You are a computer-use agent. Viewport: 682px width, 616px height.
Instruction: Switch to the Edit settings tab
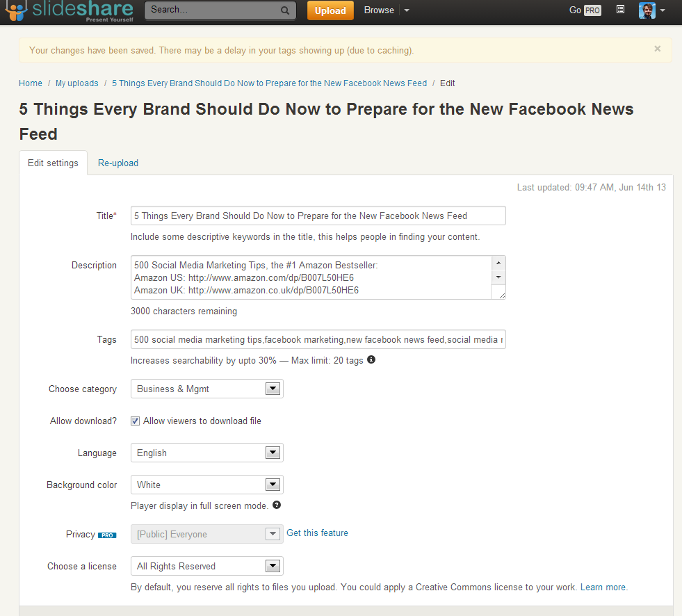(x=53, y=163)
